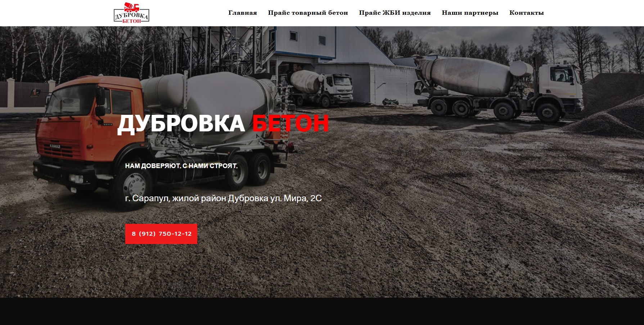
Task: Open Наши партнеры menu link
Action: tap(470, 13)
